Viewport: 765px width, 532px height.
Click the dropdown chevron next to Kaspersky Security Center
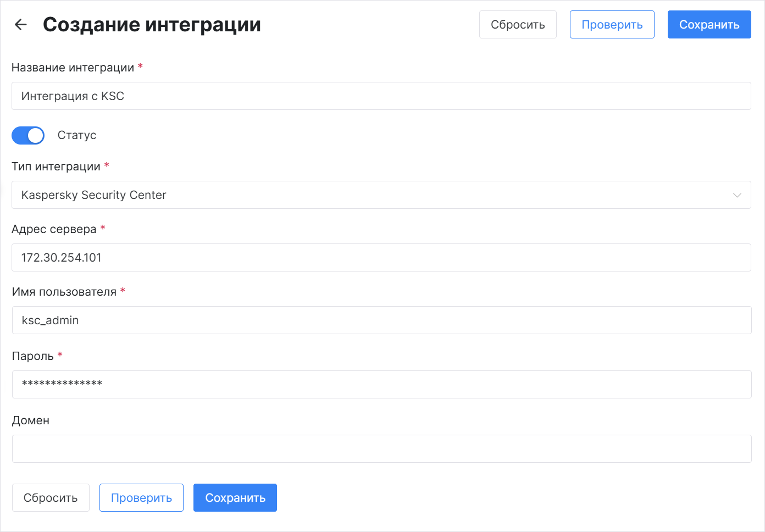[737, 195]
